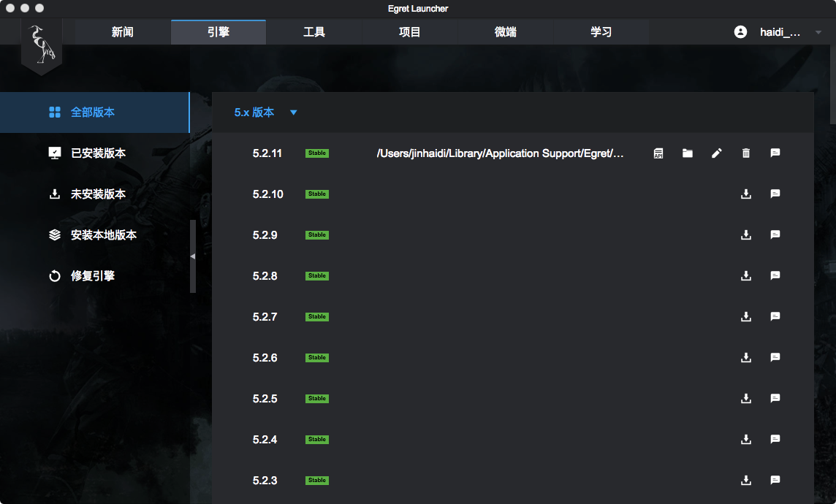The image size is (836, 504).
Task: Download engine version 5.2.7
Action: [746, 317]
